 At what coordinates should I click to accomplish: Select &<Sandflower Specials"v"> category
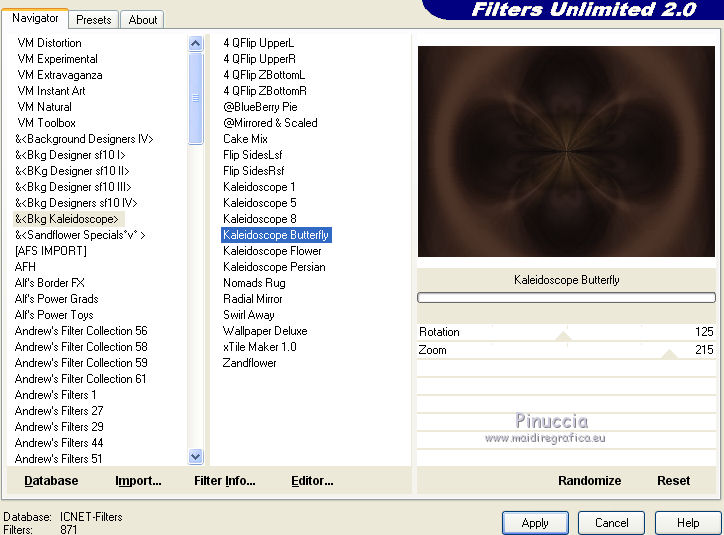click(80, 235)
